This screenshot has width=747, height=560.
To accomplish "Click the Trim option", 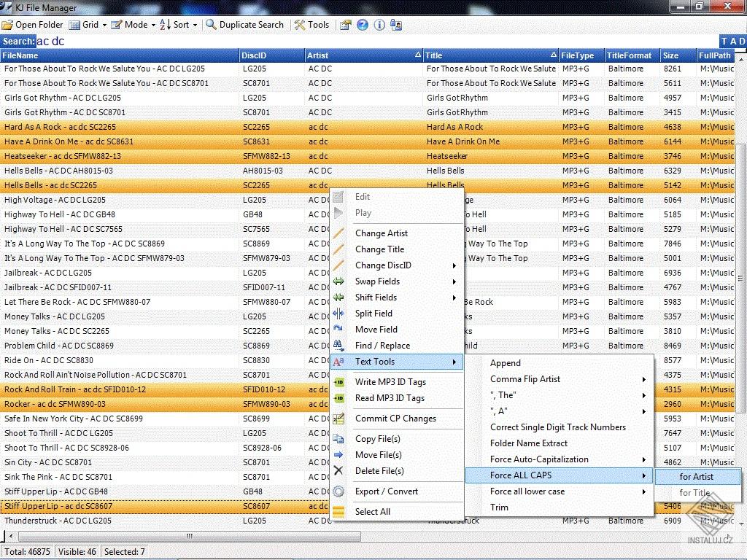I will click(x=499, y=507).
